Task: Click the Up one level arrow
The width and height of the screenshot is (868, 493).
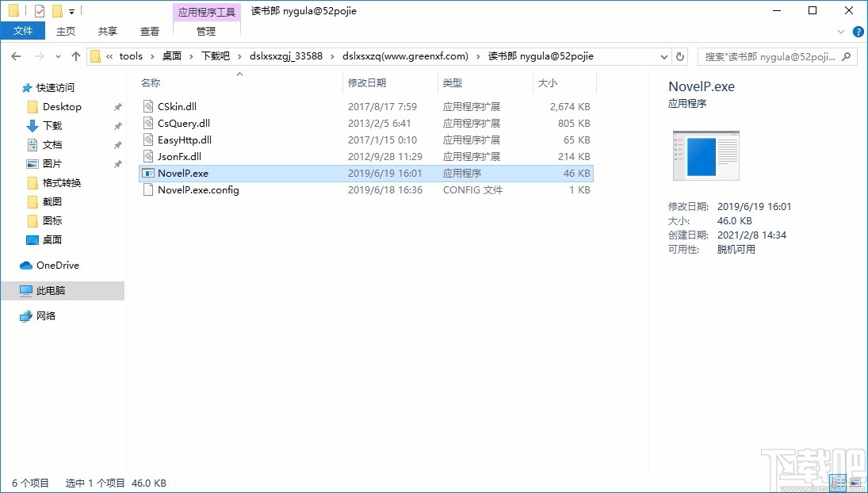Action: (x=75, y=55)
